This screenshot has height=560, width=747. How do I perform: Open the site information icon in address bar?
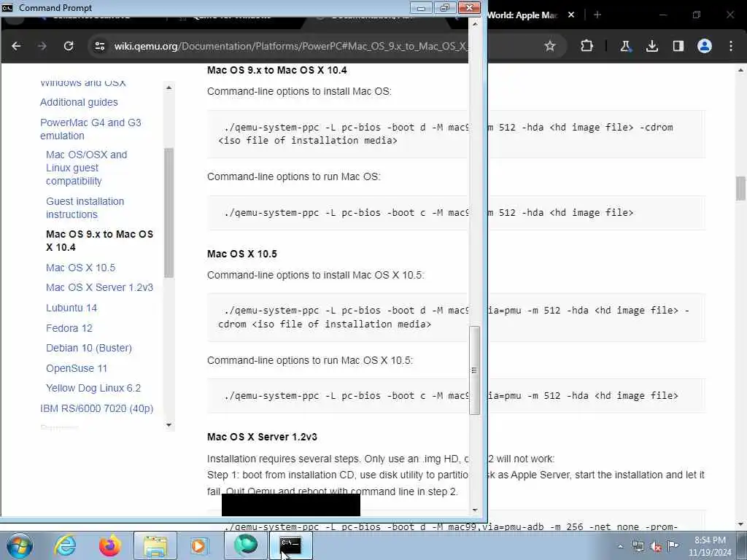pyautogui.click(x=99, y=46)
